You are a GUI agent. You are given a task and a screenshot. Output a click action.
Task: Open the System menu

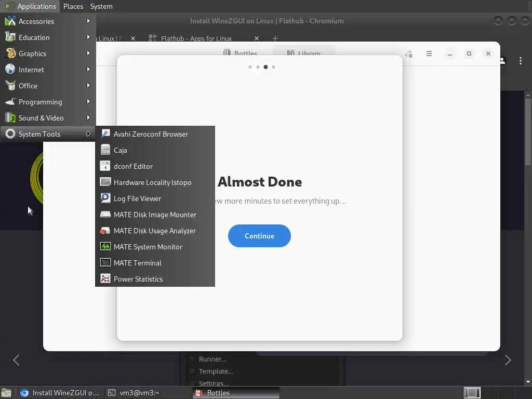(101, 6)
